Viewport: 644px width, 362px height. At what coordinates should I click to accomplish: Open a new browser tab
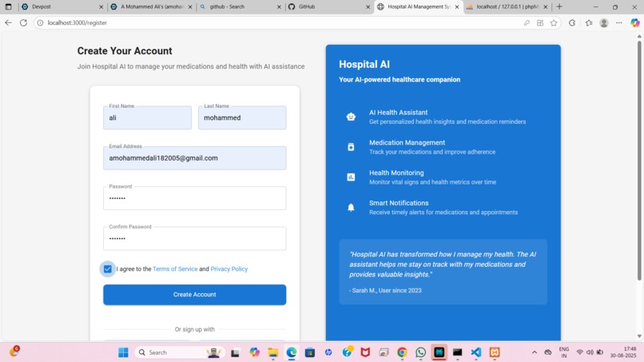pyautogui.click(x=559, y=6)
